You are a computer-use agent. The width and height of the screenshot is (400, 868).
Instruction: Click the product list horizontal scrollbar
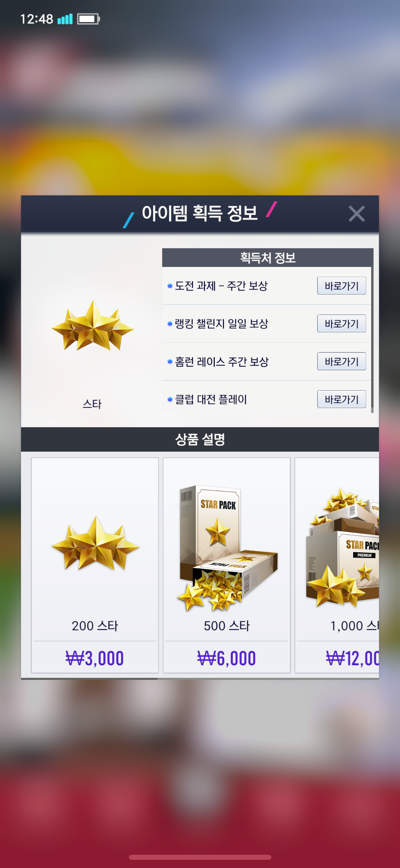[89, 679]
